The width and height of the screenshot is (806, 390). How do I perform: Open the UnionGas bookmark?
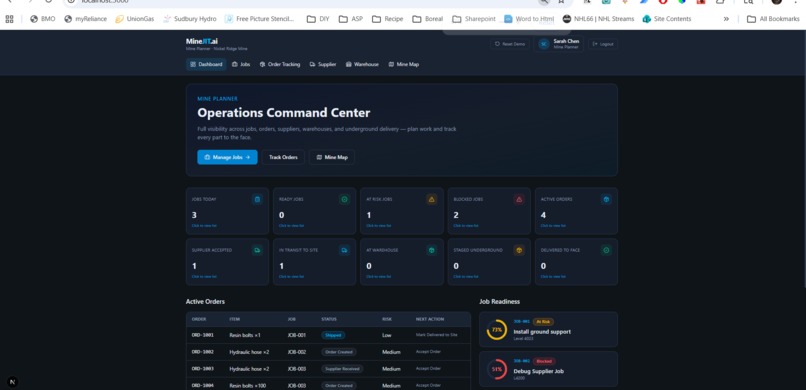[x=134, y=19]
